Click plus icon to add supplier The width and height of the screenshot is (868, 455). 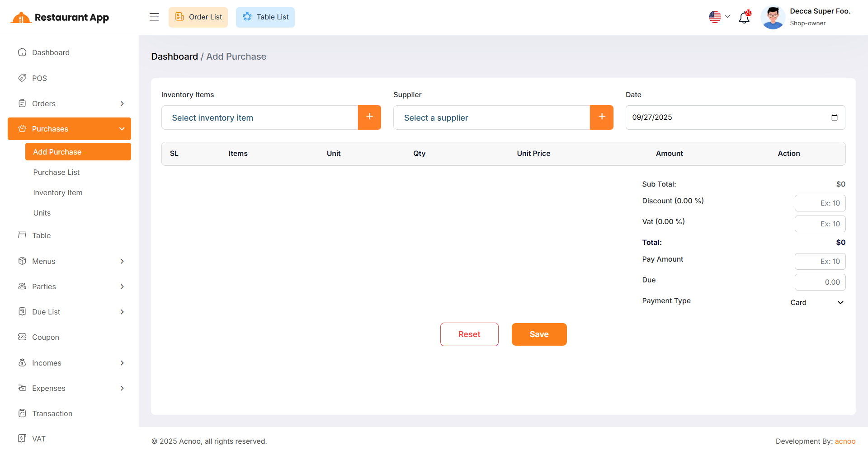(x=601, y=117)
